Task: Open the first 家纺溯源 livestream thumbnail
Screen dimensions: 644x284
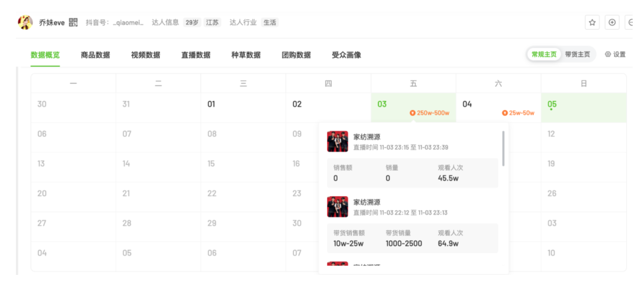Action: click(x=337, y=142)
